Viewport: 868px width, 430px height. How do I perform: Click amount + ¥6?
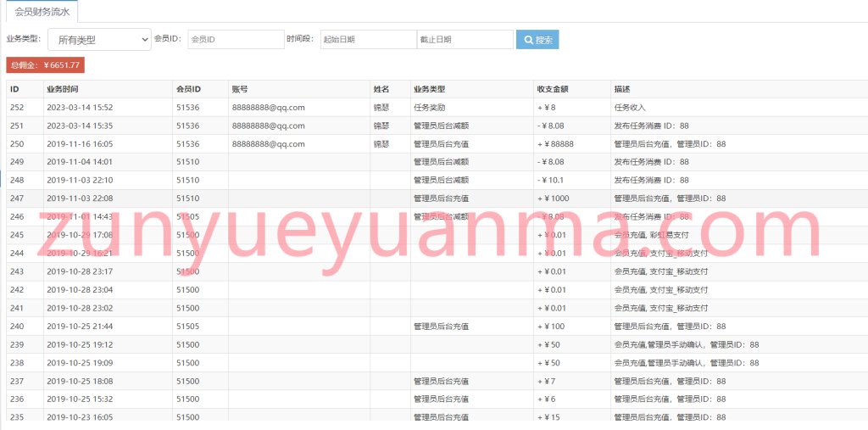click(547, 399)
